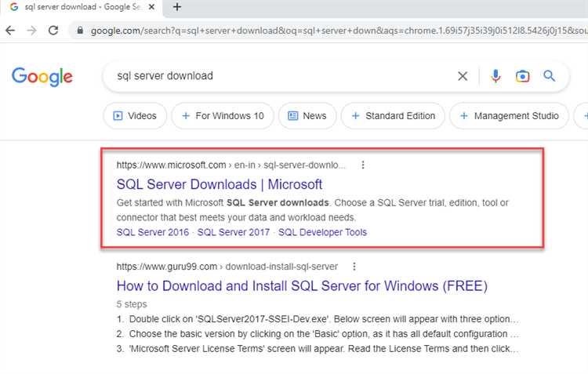
Task: Click the '5 steps' text
Action: coord(132,304)
